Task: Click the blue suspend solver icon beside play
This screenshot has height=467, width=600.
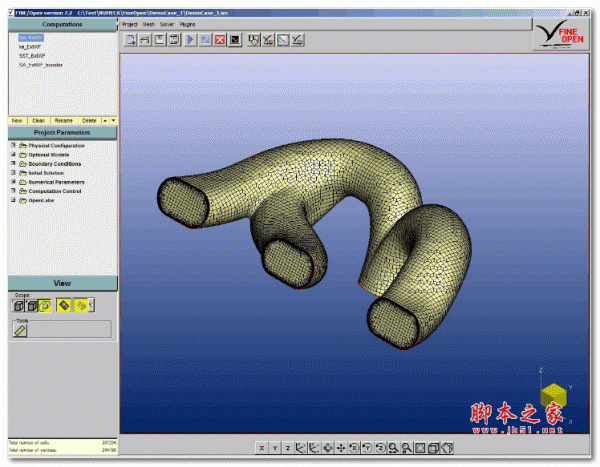Action: [205, 39]
